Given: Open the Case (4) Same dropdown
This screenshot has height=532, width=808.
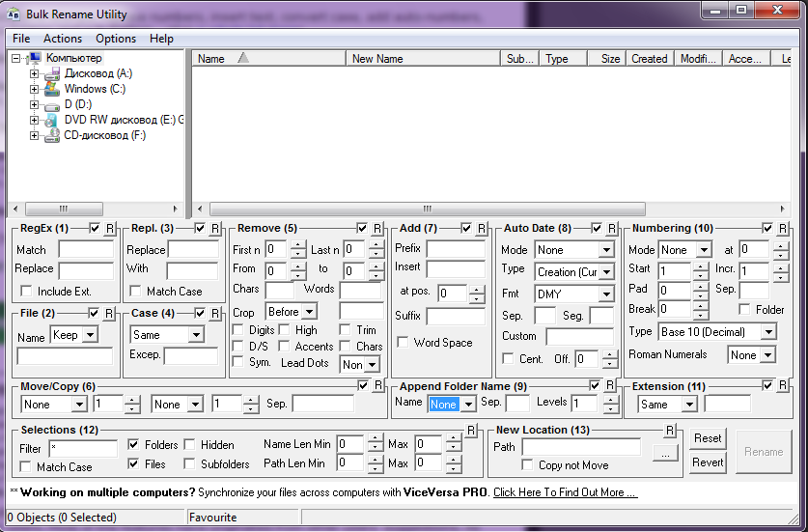Looking at the screenshot, I should [196, 335].
